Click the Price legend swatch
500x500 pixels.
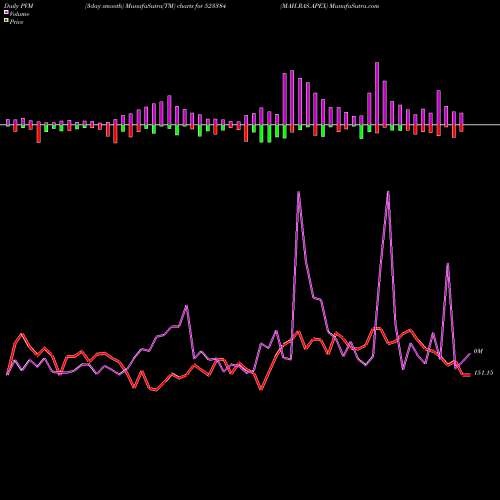pos(6,21)
